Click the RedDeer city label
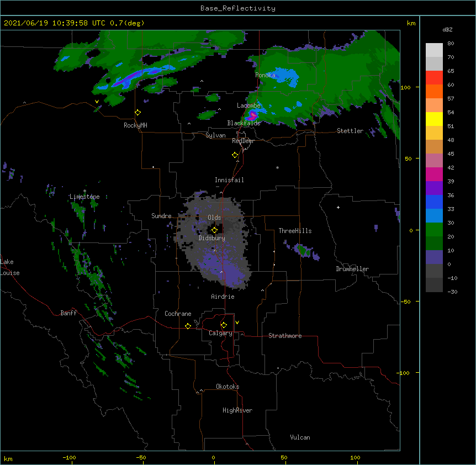 pos(243,141)
